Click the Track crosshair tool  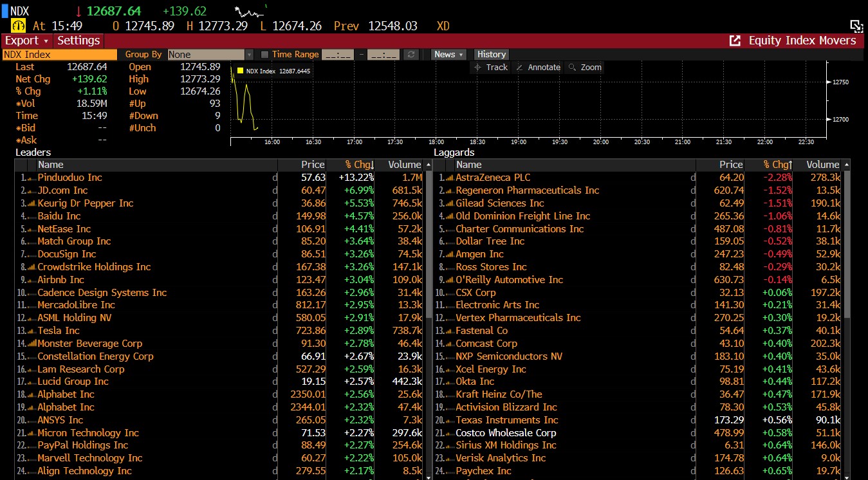(x=491, y=67)
